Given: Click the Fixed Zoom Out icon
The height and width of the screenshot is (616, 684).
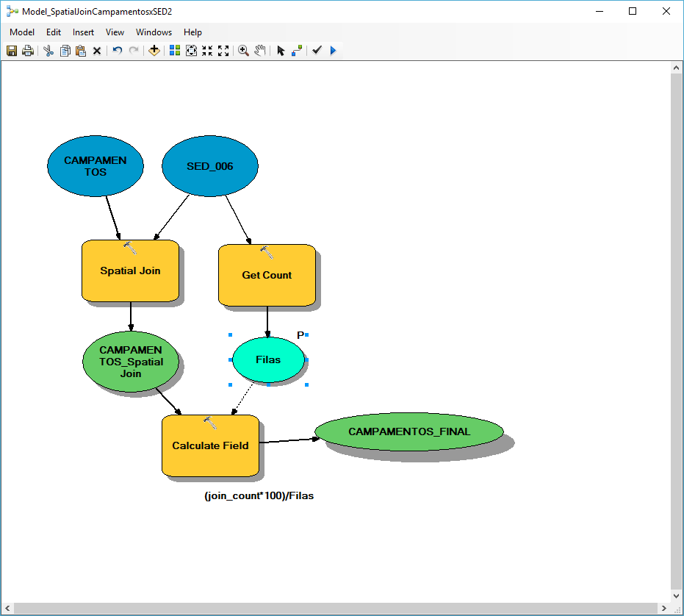Looking at the screenshot, I should [223, 51].
